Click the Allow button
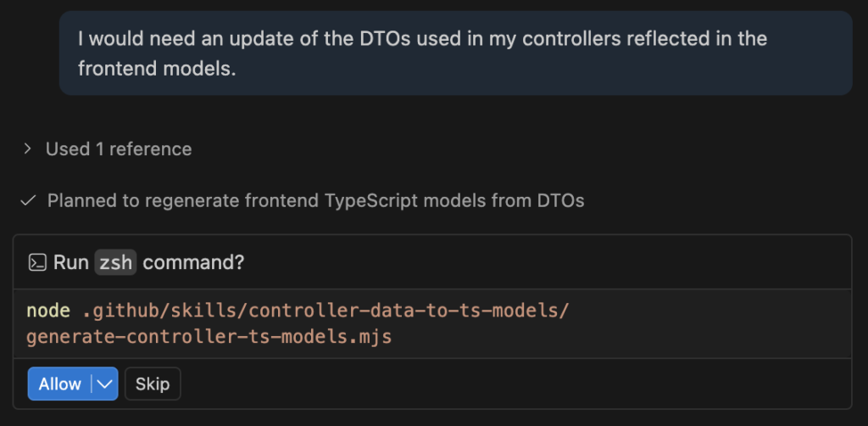Viewport: 868px width, 426px height. (x=59, y=384)
